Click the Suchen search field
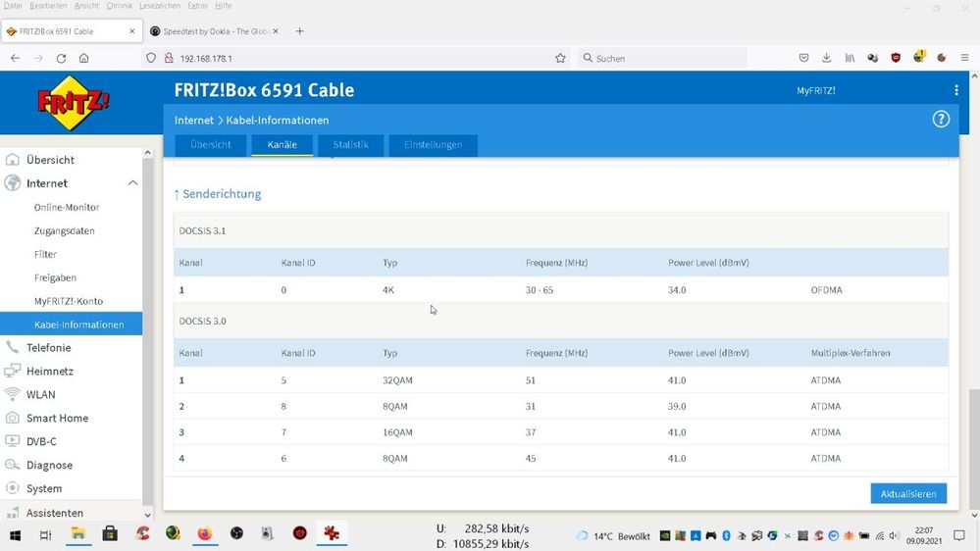This screenshot has width=980, height=551. (662, 58)
